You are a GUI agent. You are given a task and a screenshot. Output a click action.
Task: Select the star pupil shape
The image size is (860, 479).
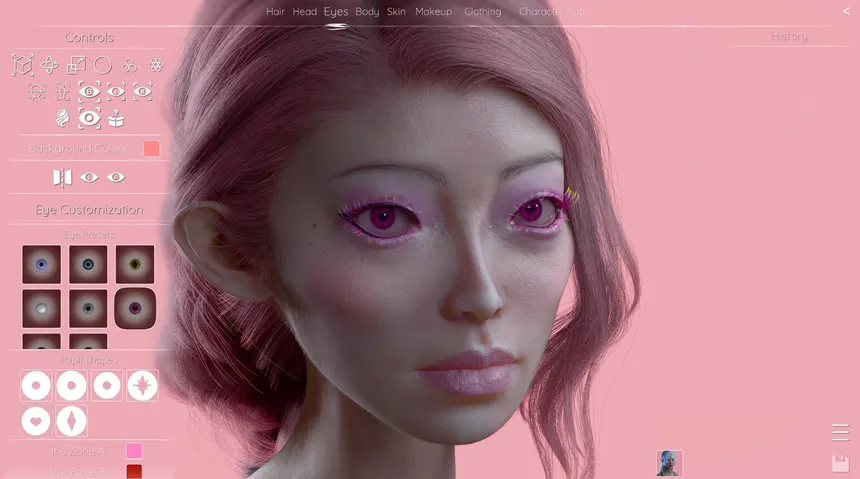[x=143, y=386]
